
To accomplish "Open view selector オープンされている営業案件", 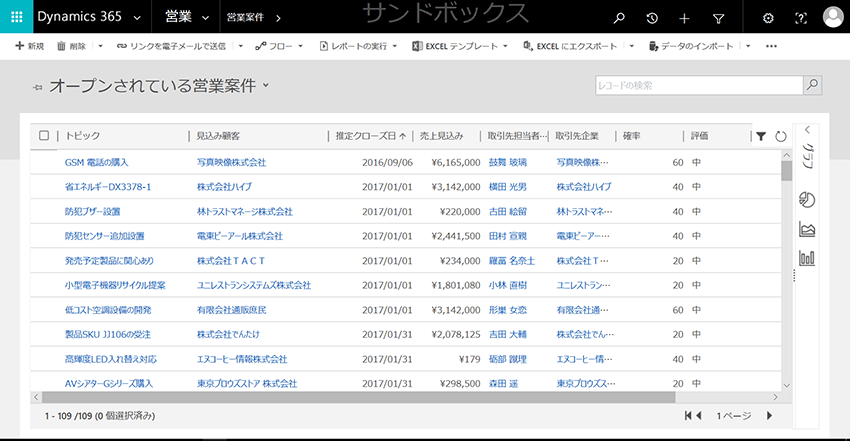I will pos(159,86).
